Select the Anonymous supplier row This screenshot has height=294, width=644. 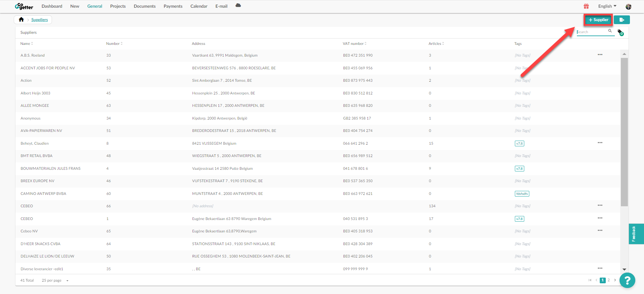(318, 118)
